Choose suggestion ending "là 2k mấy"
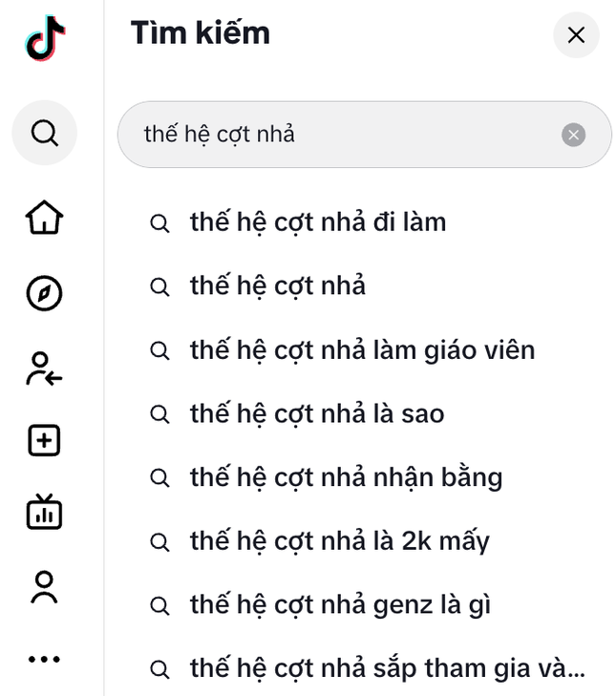The width and height of the screenshot is (616, 696). click(x=339, y=541)
